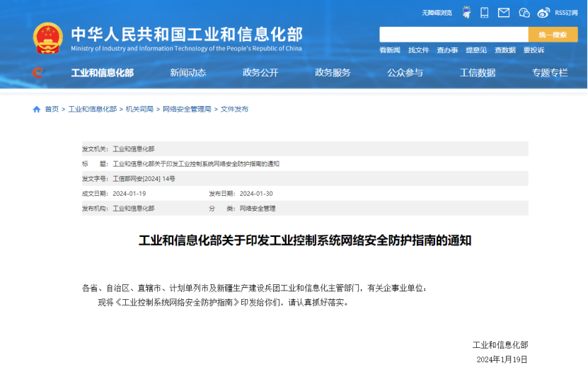Select the 专题专栏 navigation item
The image size is (588, 389).
550,73
